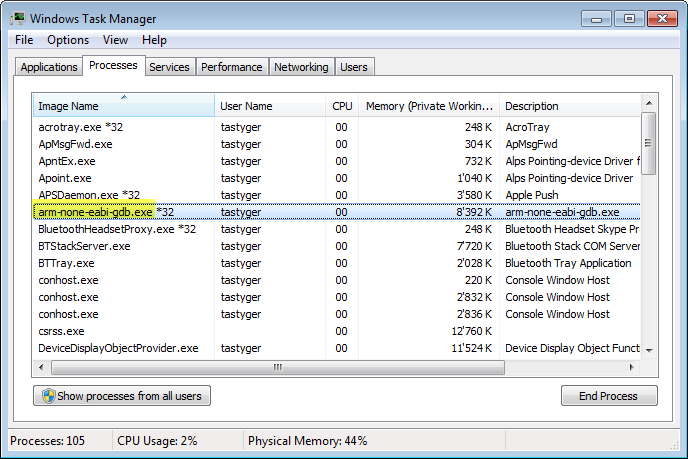Select the csrss.exe process
688x459 pixels.
click(337, 331)
